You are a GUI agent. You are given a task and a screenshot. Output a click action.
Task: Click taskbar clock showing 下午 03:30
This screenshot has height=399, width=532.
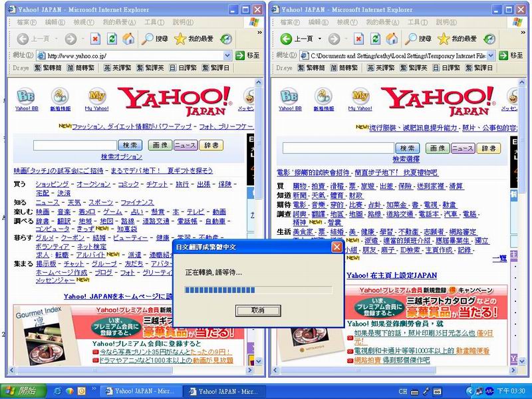pos(511,392)
